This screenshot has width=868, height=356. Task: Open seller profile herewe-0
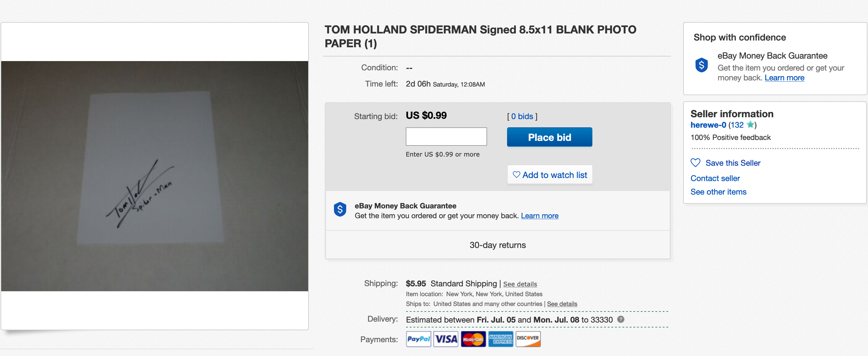(x=708, y=125)
